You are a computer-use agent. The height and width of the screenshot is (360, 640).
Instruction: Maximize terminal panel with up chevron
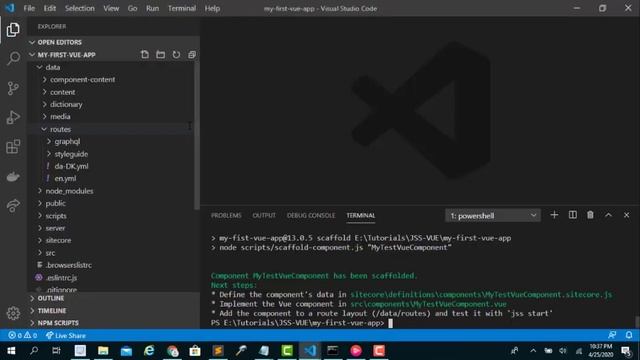(x=608, y=215)
